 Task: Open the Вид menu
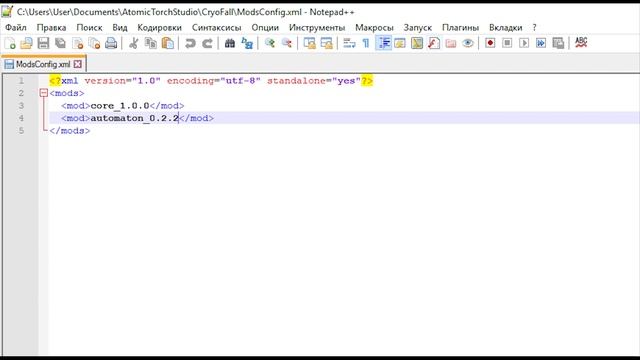120,27
